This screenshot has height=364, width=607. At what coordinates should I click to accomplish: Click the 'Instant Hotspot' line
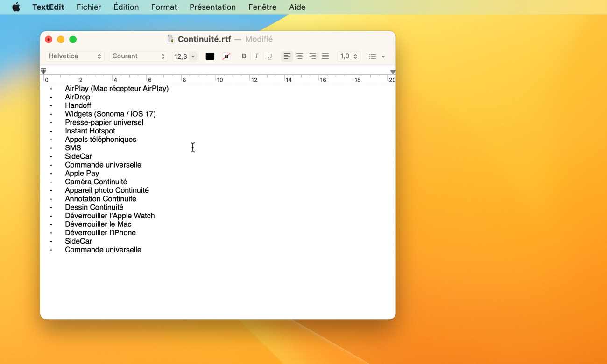tap(90, 131)
